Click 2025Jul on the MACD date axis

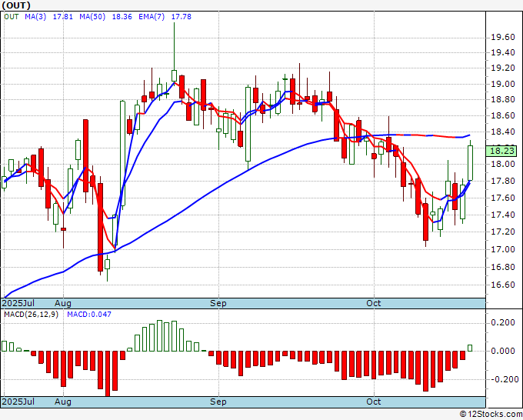pos(18,402)
